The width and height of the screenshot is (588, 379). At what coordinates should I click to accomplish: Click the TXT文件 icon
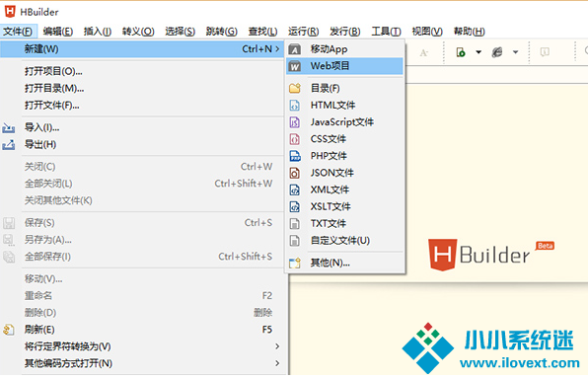[295, 224]
